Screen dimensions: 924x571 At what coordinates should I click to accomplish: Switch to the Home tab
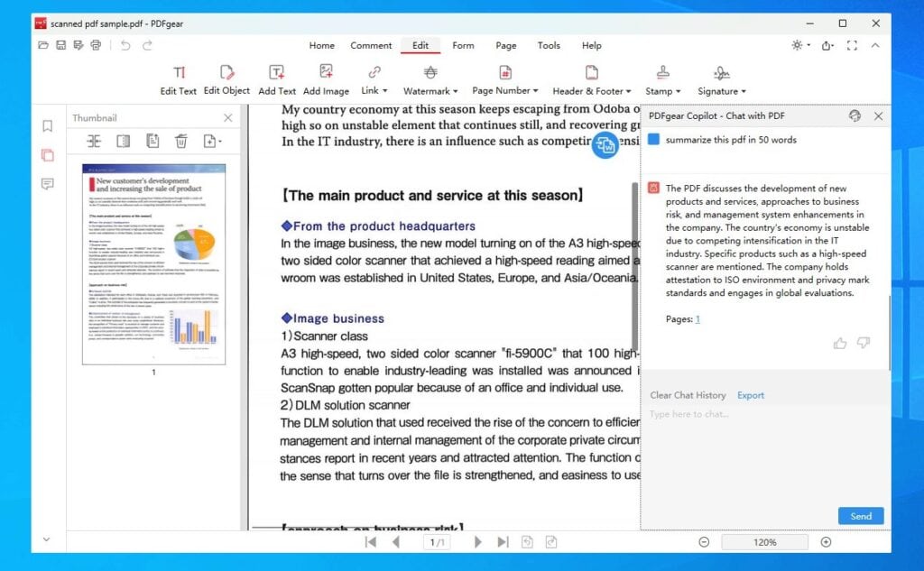click(322, 45)
